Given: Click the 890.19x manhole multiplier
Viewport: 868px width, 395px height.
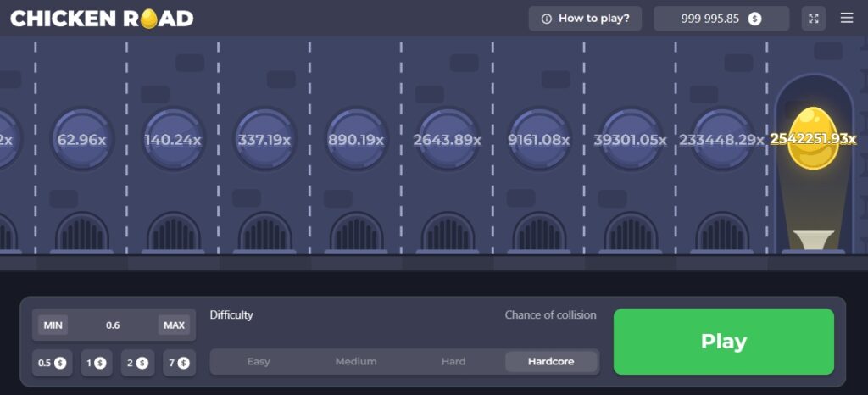Looking at the screenshot, I should (356, 139).
